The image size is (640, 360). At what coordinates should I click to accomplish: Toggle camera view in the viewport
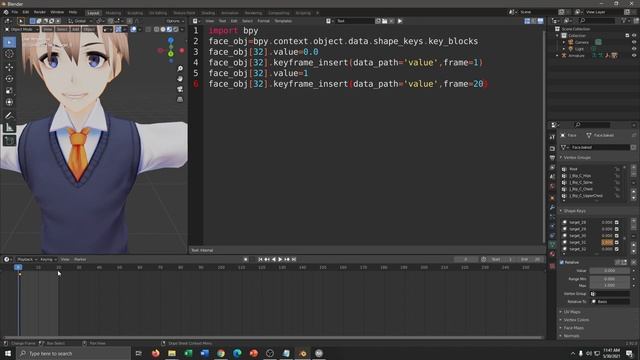pyautogui.click(x=180, y=89)
